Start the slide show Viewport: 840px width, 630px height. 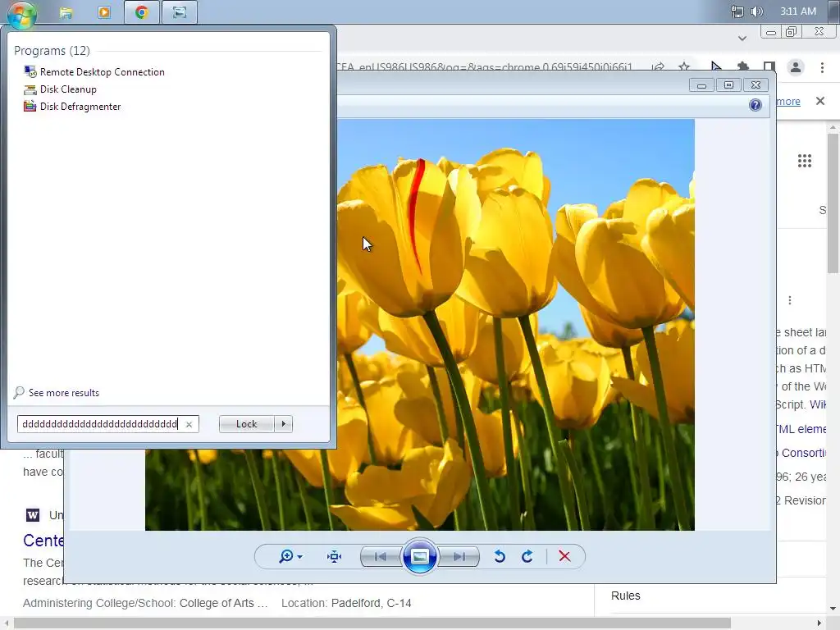[x=419, y=557]
